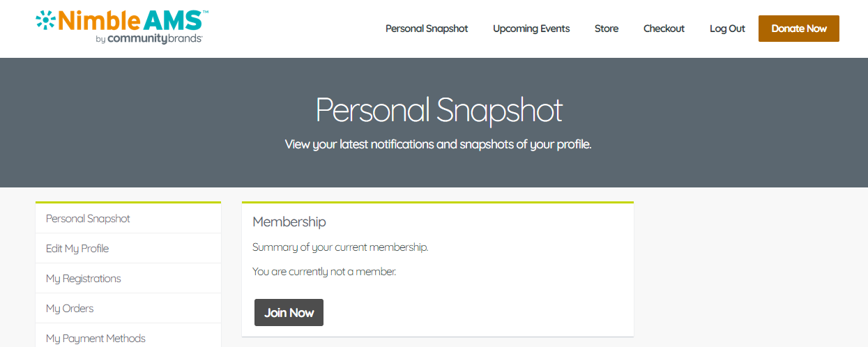The height and width of the screenshot is (347, 868).
Task: Click the Membership card heading
Action: click(289, 222)
